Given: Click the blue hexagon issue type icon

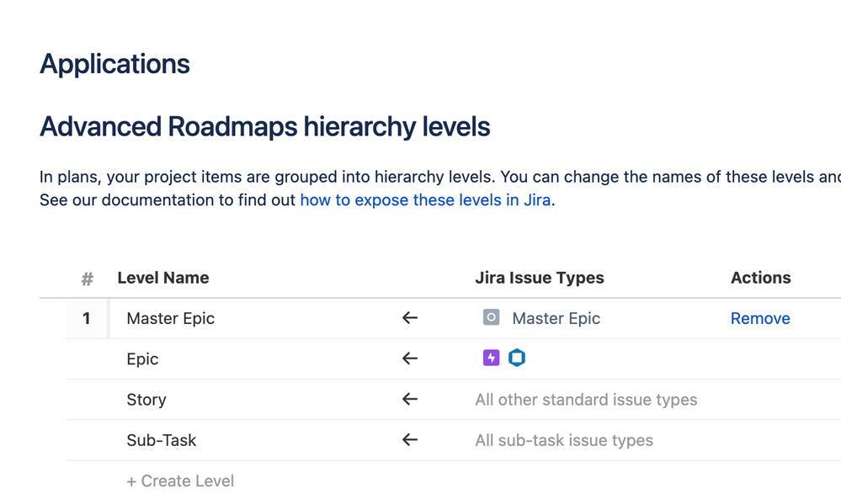Looking at the screenshot, I should click(517, 358).
